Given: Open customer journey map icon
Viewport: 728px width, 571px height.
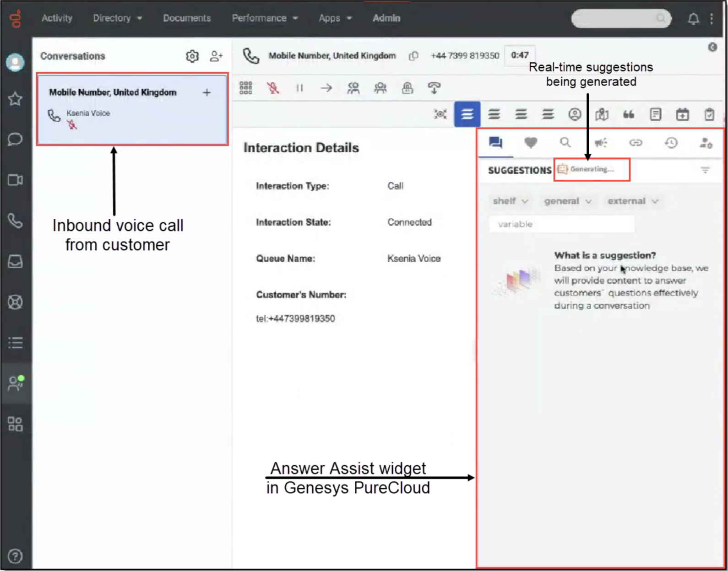Looking at the screenshot, I should tap(602, 114).
